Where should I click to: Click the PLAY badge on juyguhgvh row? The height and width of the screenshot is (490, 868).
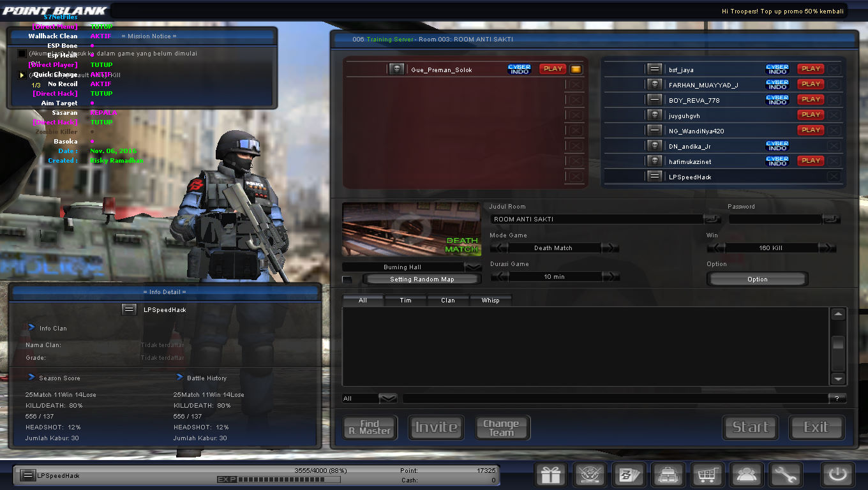pyautogui.click(x=811, y=115)
